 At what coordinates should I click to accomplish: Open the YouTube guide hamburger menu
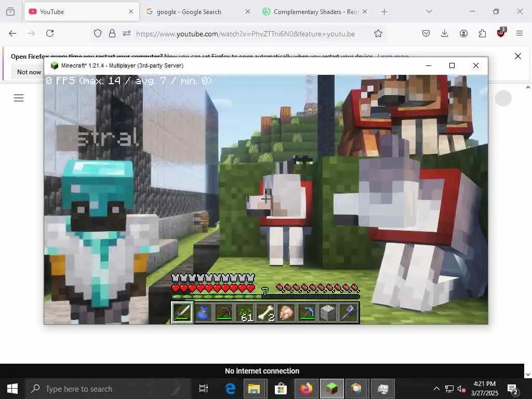coord(19,98)
